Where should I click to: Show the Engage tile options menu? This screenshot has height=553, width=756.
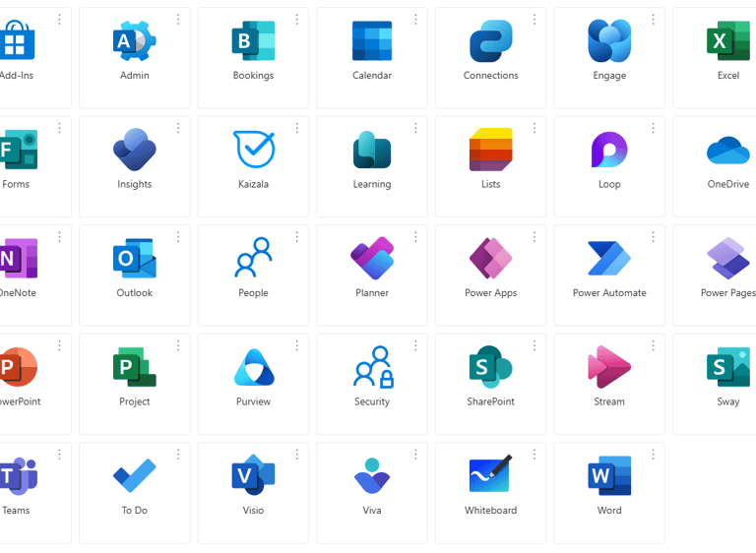654,20
